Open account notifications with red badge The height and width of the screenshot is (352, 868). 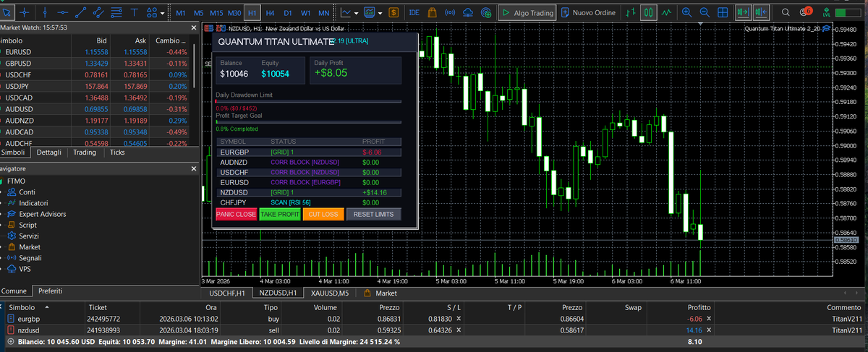(805, 12)
